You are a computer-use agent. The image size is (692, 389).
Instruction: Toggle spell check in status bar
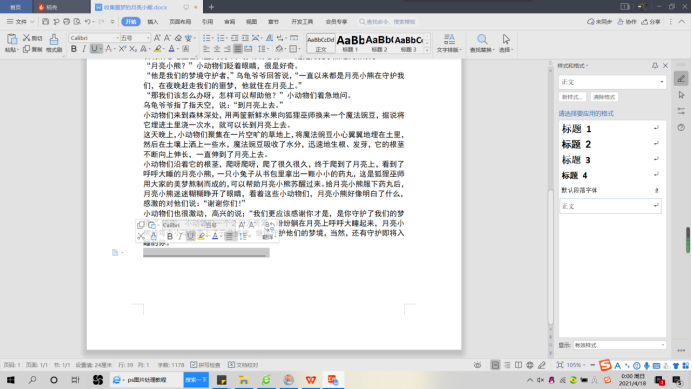coord(205,365)
